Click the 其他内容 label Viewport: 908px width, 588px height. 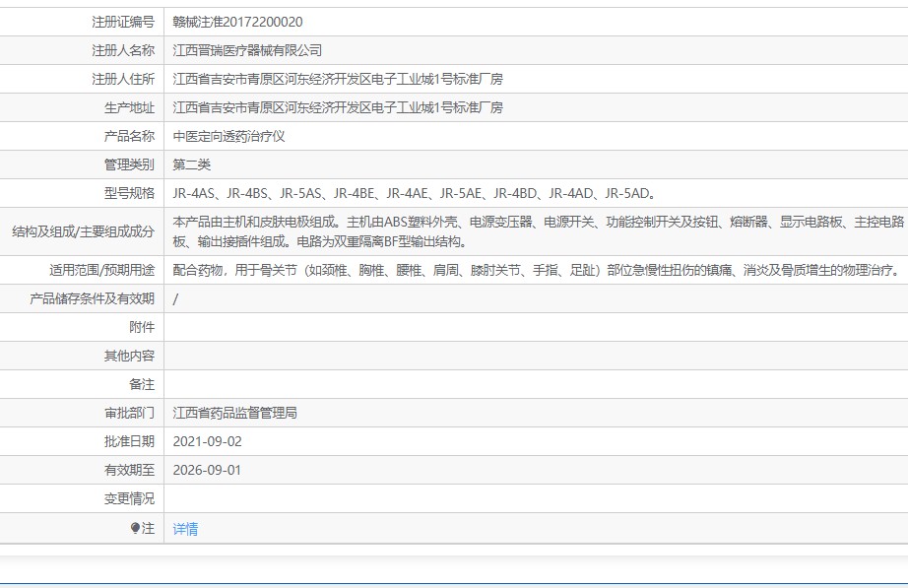click(130, 356)
